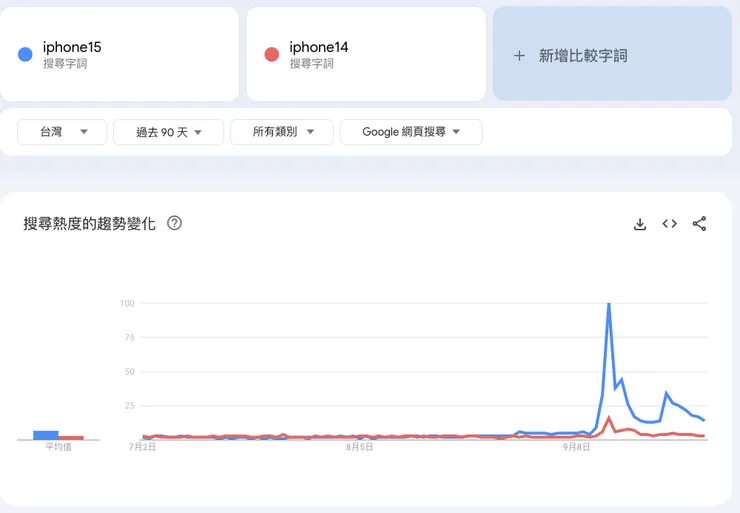740x513 pixels.
Task: Edit the iphone14 search term
Action: [319, 47]
